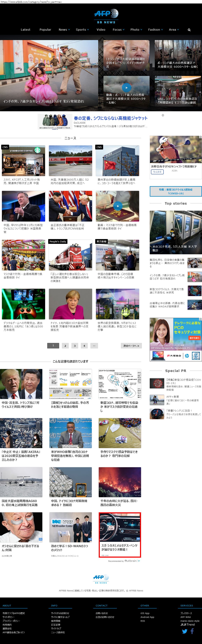Open UAE Ramadan restaurants headline
Image resolution: width=202 pixels, height=644 pixels.
click(177, 100)
